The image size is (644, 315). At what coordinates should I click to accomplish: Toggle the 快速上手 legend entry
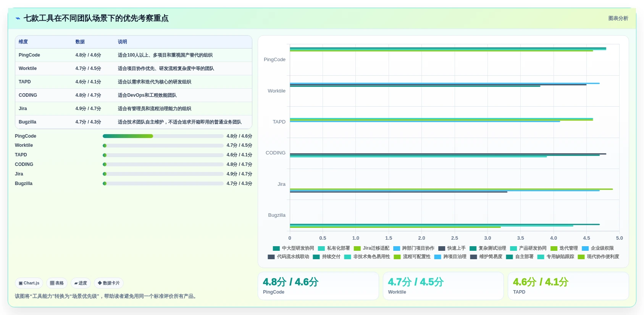click(x=452, y=248)
